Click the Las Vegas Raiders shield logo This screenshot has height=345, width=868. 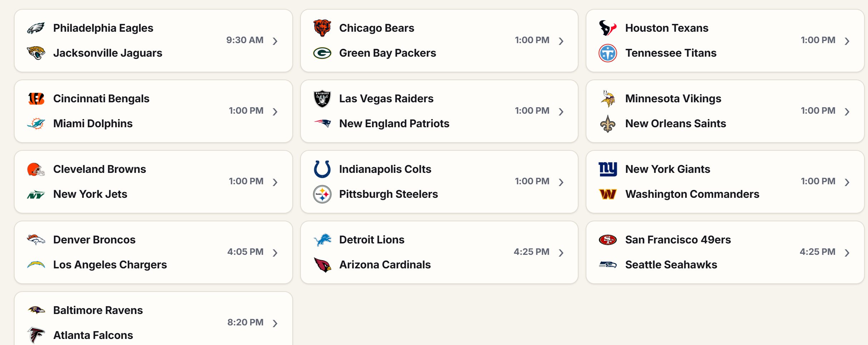(322, 99)
